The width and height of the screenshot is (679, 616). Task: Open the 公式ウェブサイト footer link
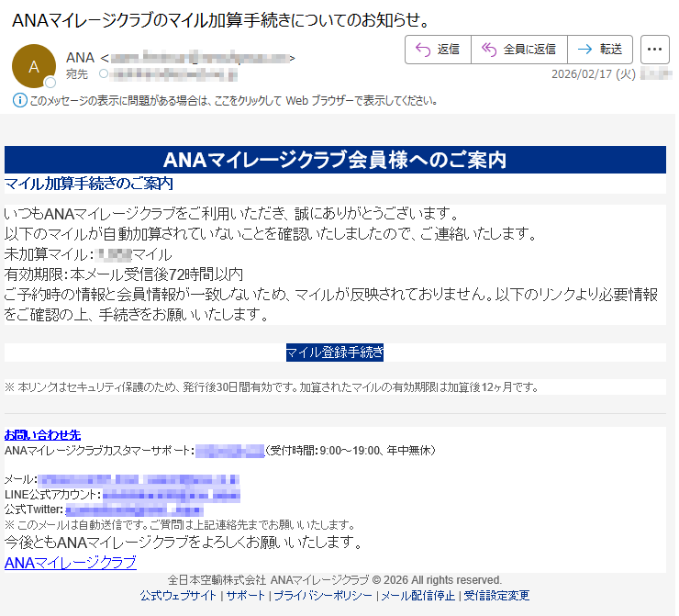click(178, 595)
